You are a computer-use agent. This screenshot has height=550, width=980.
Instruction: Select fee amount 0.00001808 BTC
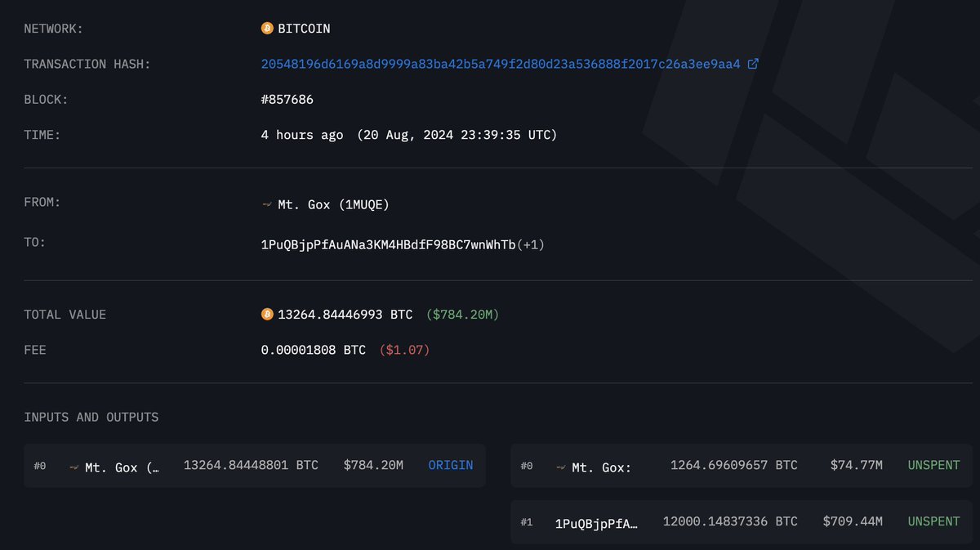point(314,350)
